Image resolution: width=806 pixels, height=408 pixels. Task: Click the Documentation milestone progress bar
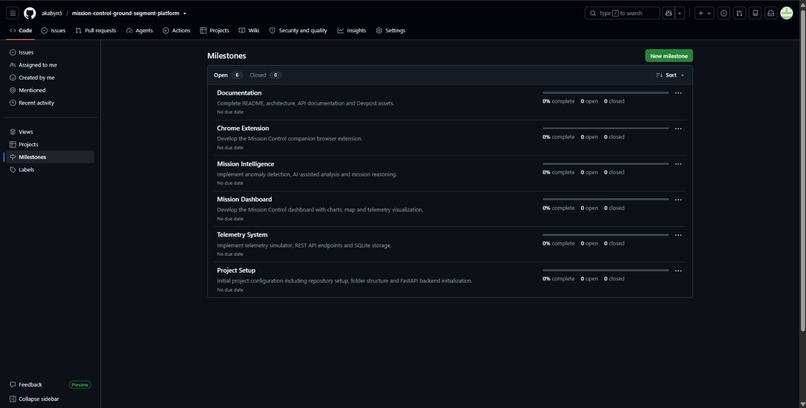point(606,93)
